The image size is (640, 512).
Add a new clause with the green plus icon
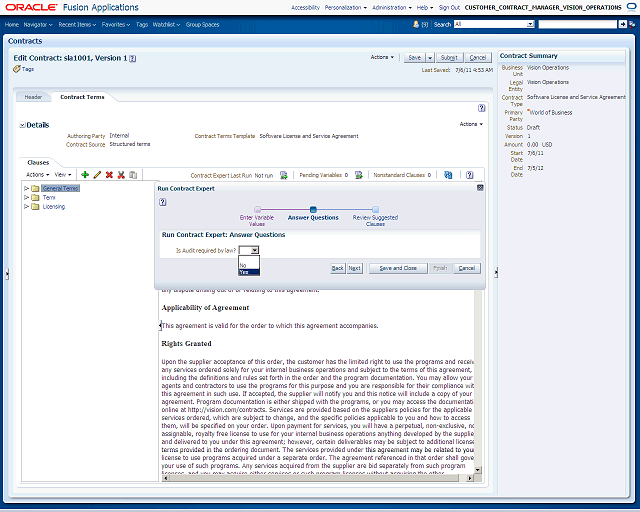(85, 175)
